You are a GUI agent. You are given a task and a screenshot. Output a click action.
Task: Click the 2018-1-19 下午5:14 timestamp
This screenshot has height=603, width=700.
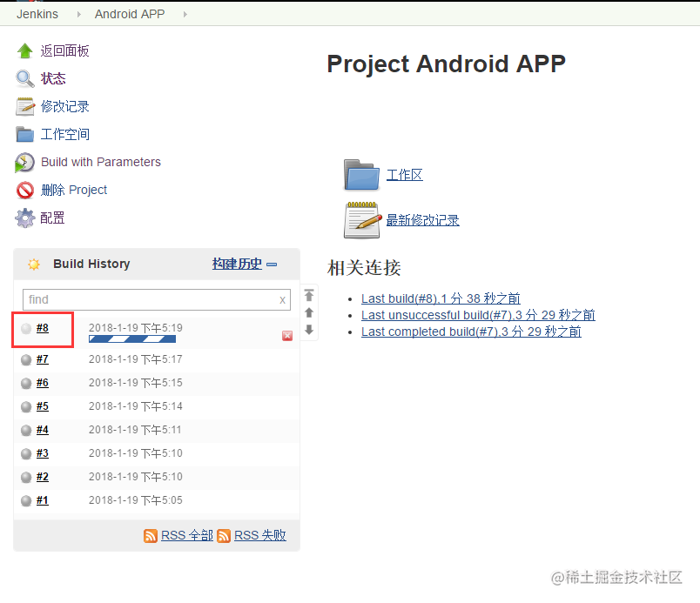click(136, 406)
